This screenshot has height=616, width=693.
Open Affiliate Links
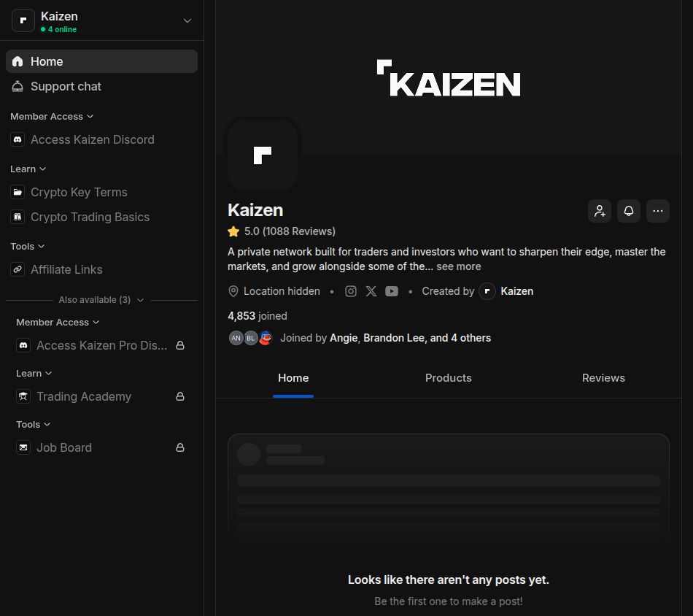point(101,270)
